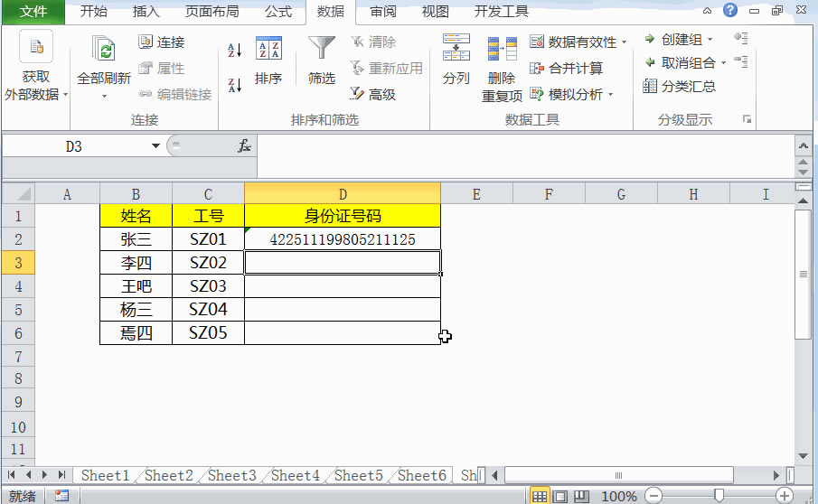The width and height of the screenshot is (818, 504).
Task: Open the 公式 ribbon tab
Action: (x=278, y=12)
